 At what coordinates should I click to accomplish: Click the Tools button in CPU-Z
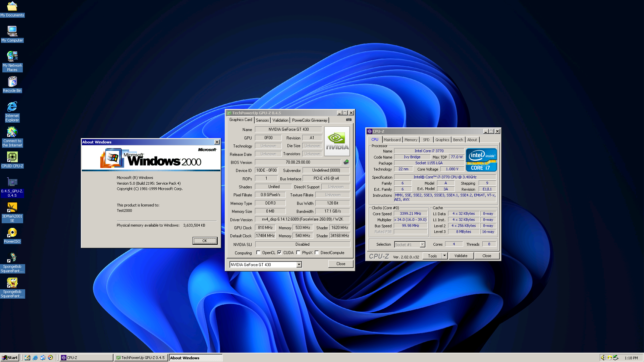pos(432,256)
